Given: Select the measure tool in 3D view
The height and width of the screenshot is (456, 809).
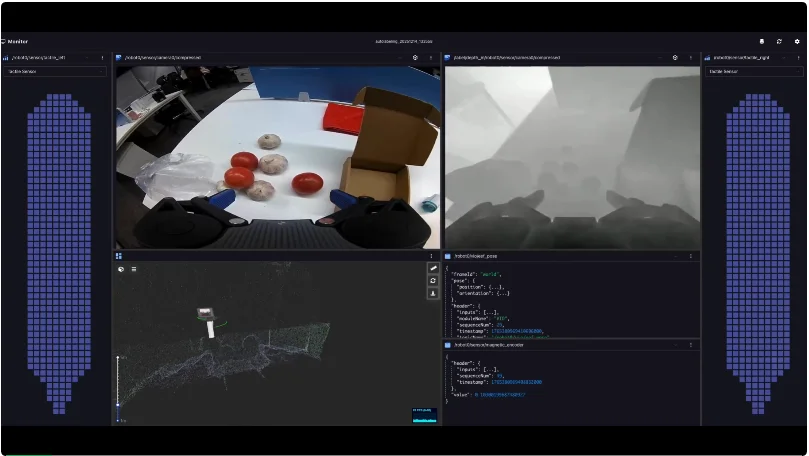Looking at the screenshot, I should pyautogui.click(x=433, y=268).
